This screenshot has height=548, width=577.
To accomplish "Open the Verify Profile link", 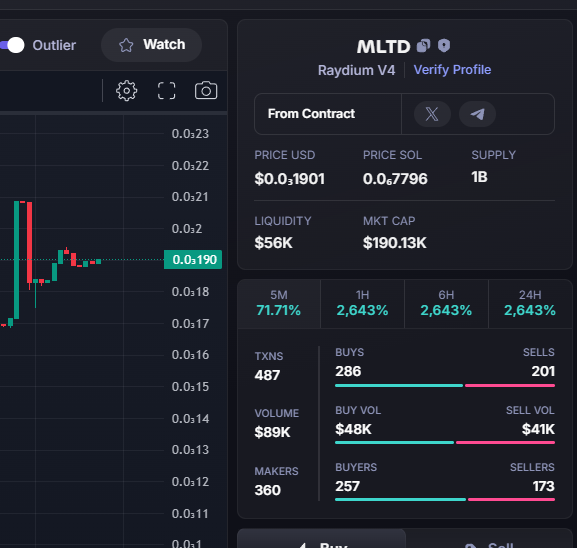I will [x=452, y=70].
